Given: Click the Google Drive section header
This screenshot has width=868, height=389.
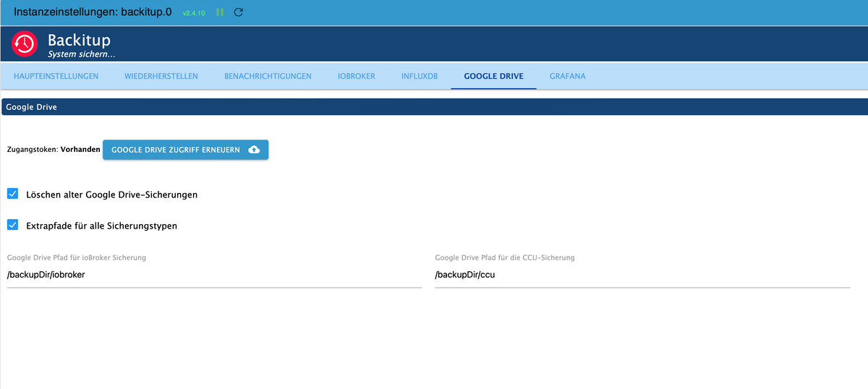Looking at the screenshot, I should 434,107.
